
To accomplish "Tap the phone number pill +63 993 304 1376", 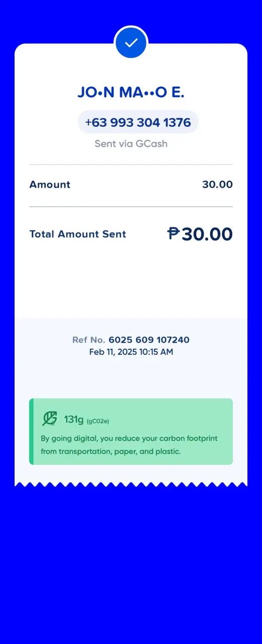I will pos(138,122).
